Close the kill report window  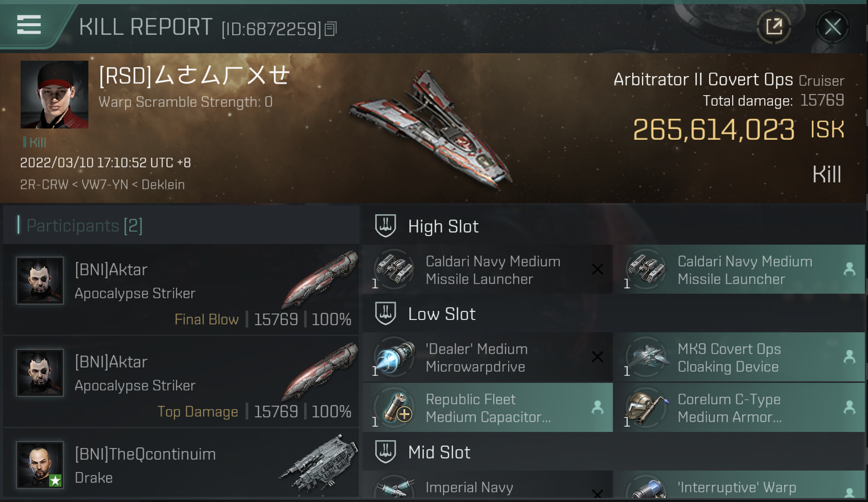832,27
